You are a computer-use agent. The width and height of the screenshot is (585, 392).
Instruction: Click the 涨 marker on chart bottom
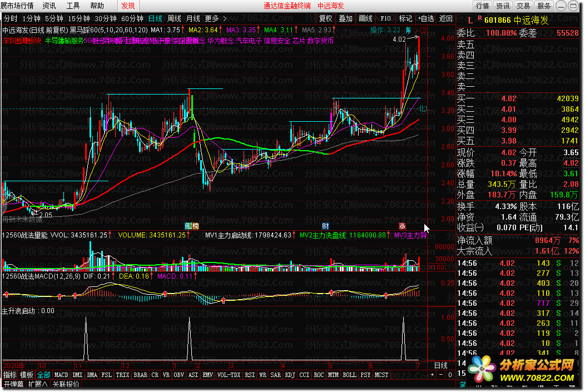click(402, 226)
